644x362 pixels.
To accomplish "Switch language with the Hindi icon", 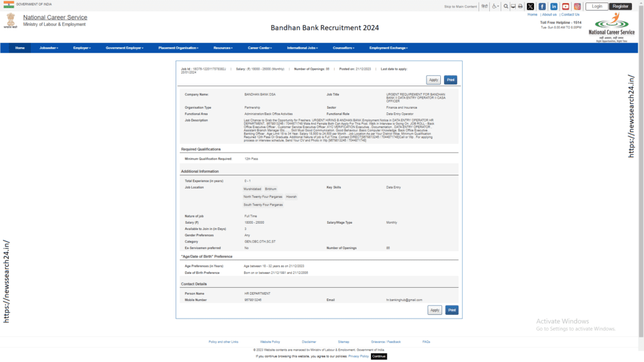I will click(485, 6).
